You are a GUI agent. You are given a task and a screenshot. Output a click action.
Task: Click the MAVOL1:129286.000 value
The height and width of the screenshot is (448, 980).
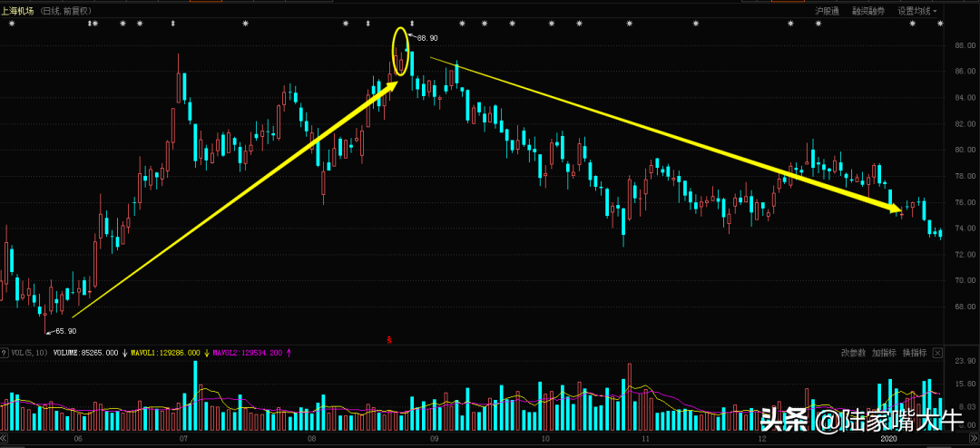[166, 353]
